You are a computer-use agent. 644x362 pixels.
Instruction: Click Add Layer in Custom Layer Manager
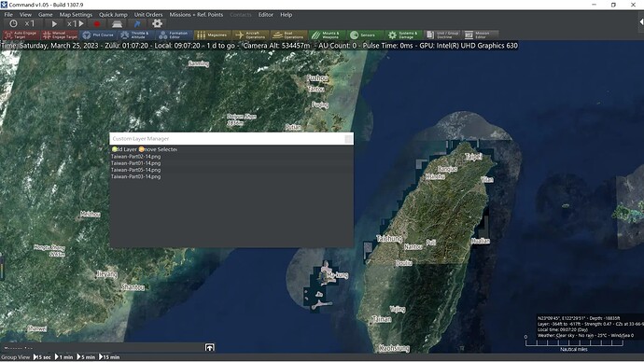click(124, 149)
